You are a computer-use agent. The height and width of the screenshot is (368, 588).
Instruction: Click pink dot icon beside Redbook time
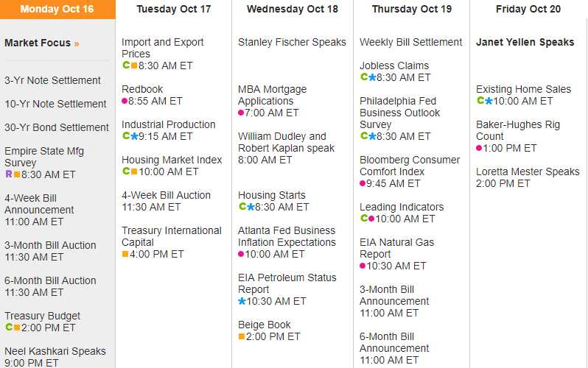(x=125, y=101)
